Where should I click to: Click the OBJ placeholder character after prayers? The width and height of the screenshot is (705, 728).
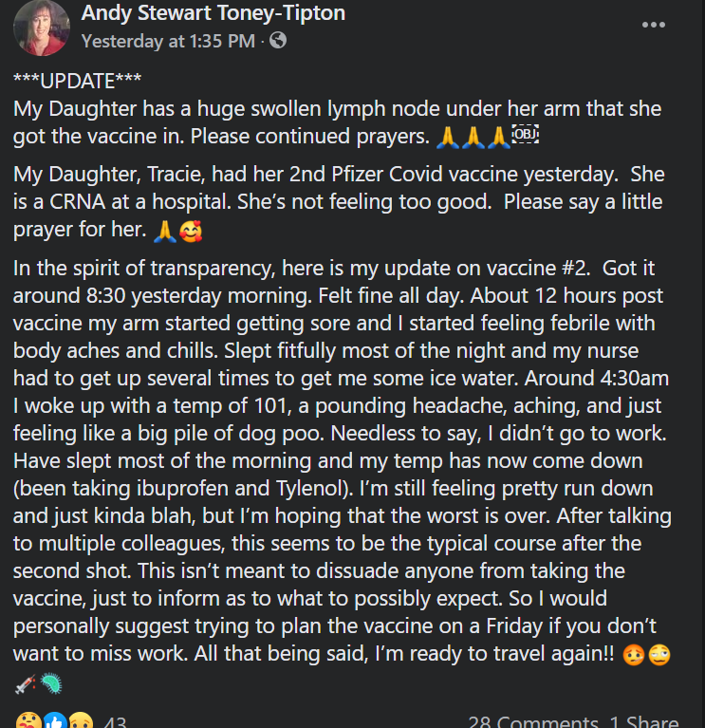pos(525,136)
